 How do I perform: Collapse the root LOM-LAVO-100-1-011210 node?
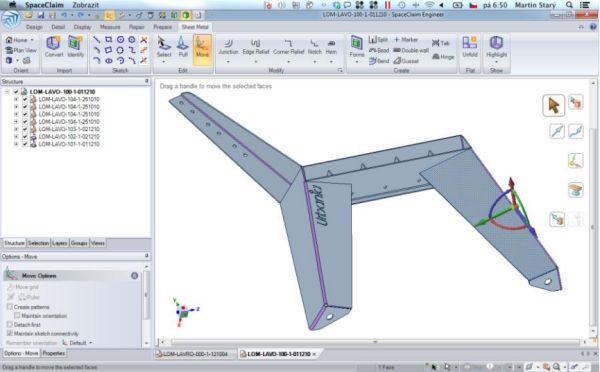point(7,92)
